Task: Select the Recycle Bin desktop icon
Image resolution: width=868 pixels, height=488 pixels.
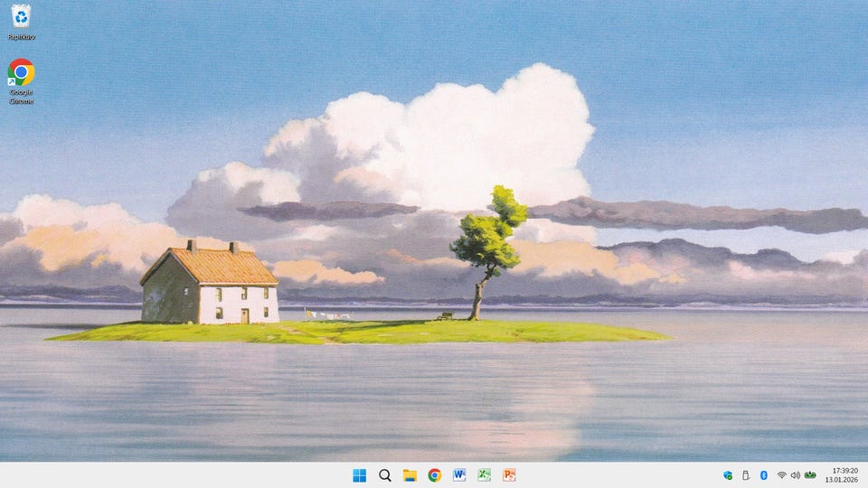Action: pyautogui.click(x=21, y=22)
